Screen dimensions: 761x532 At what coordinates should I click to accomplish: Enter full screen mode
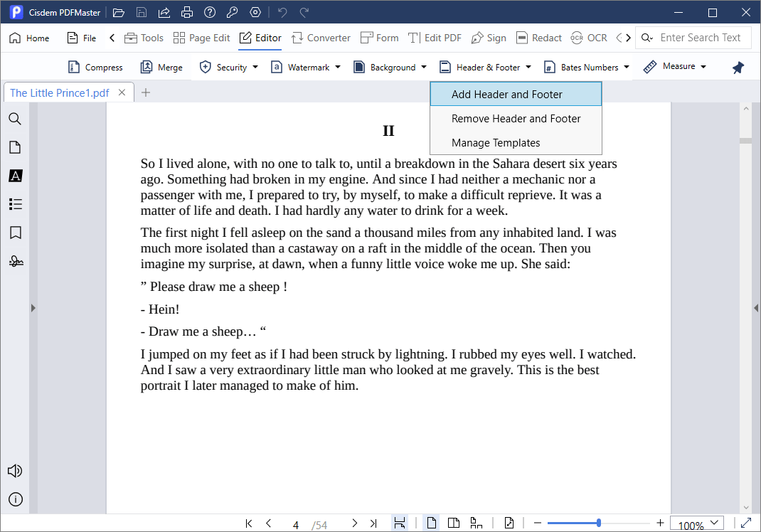pos(746,523)
